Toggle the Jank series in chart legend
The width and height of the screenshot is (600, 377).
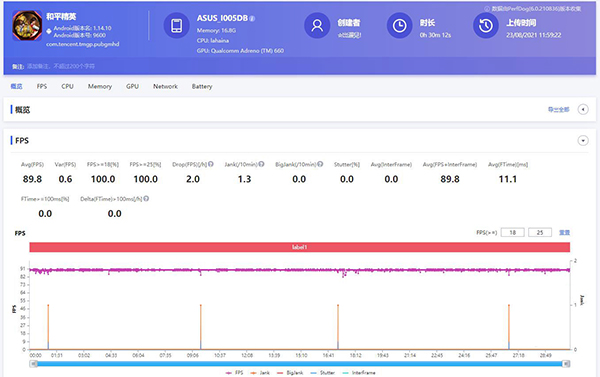click(x=260, y=372)
